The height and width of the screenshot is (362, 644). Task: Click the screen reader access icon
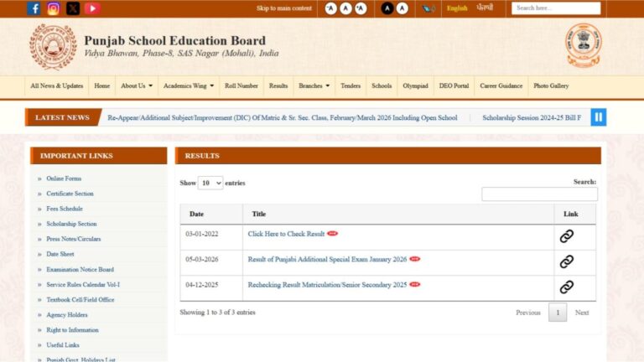coord(428,8)
